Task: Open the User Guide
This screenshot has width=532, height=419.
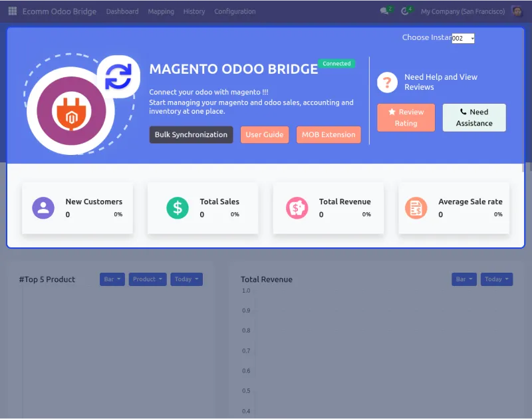Action: click(x=265, y=134)
